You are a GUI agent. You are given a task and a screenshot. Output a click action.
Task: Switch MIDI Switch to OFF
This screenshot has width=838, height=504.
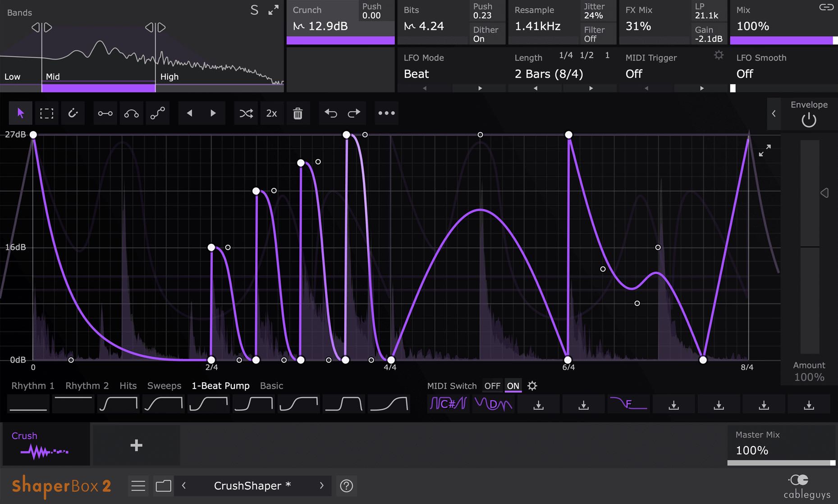coord(492,386)
